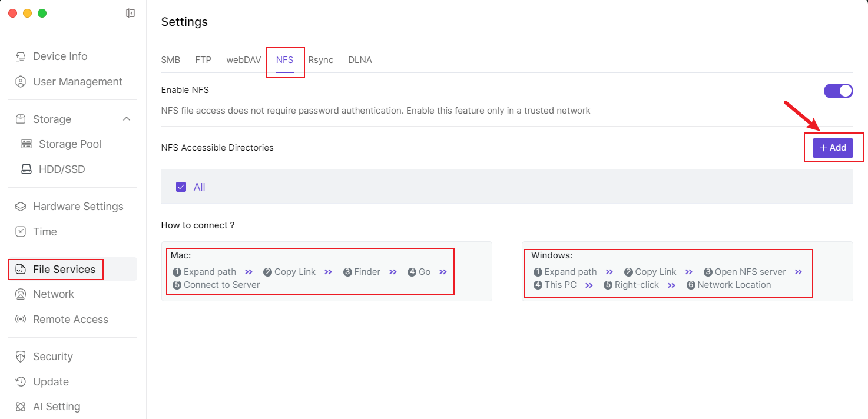Click the Time clock icon

(21, 232)
